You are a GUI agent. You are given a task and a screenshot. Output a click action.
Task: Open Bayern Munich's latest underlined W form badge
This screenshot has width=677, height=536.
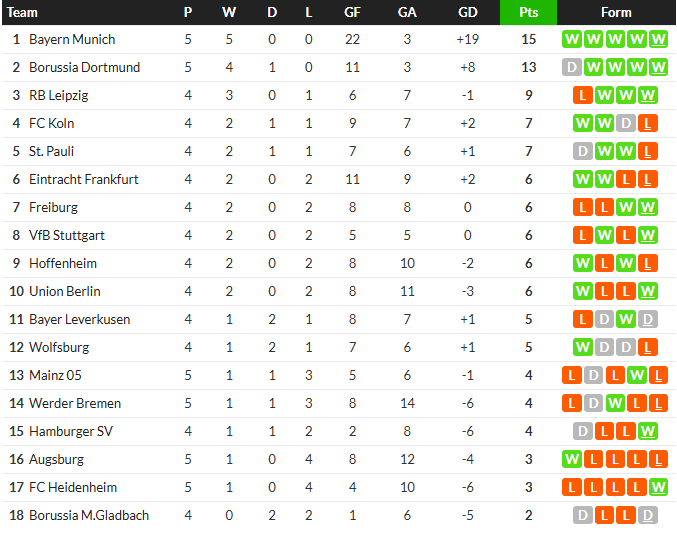[658, 39]
